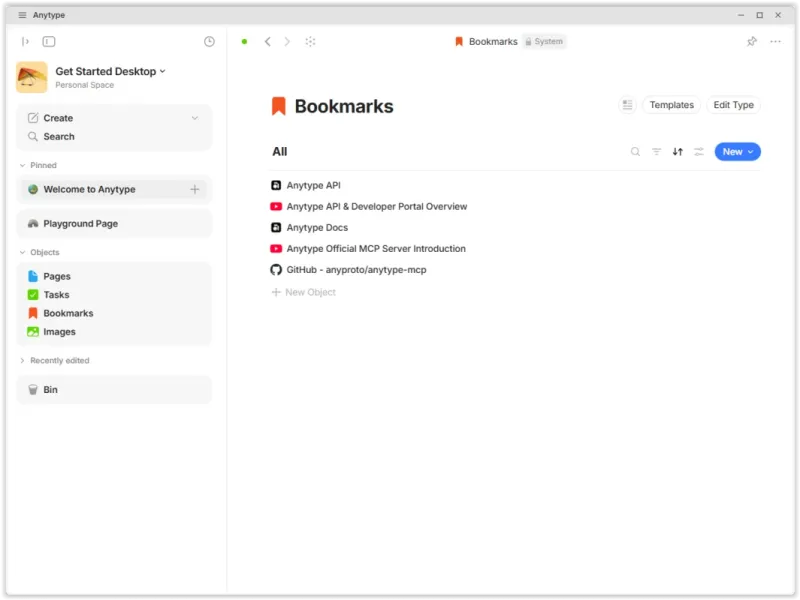Image resolution: width=800 pixels, height=600 pixels.
Task: Open history clock icon in sidebar
Action: click(209, 41)
